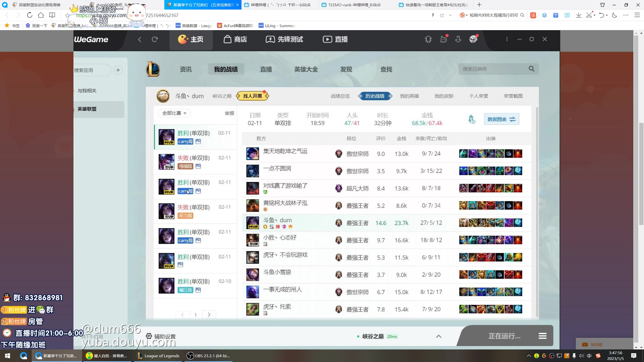Switch to 发现 tab
Screen dimensions: 644x362
click(346, 69)
